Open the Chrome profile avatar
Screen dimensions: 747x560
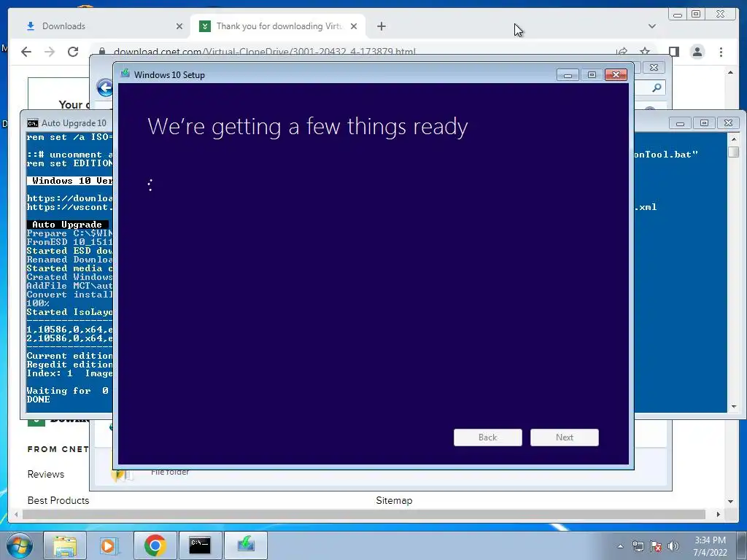[x=697, y=52]
